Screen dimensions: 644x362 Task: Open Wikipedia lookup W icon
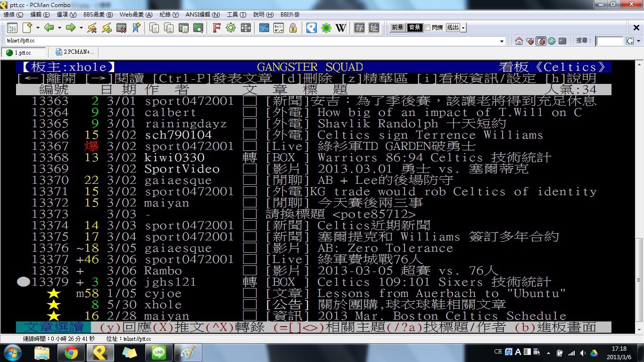[341, 28]
